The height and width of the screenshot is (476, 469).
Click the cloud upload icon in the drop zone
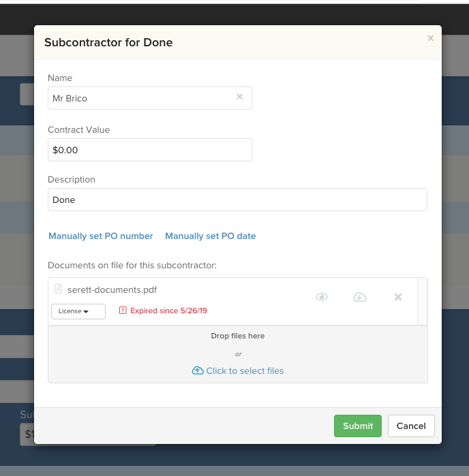[x=198, y=370]
